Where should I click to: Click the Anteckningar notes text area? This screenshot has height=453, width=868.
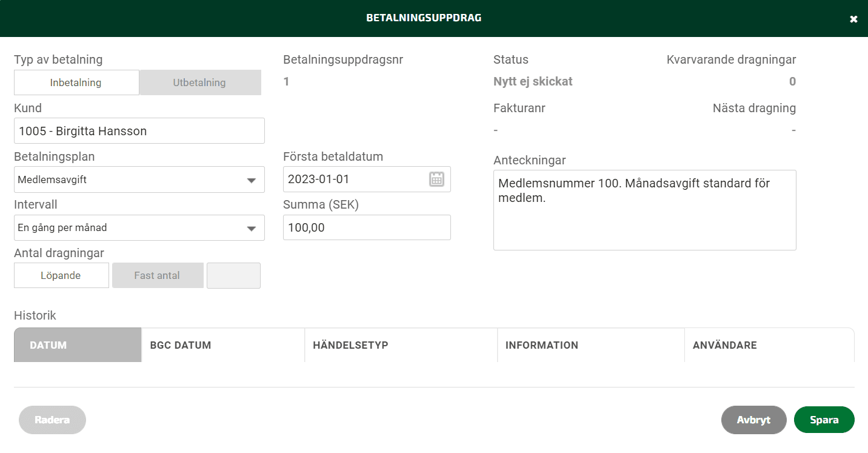tap(644, 210)
